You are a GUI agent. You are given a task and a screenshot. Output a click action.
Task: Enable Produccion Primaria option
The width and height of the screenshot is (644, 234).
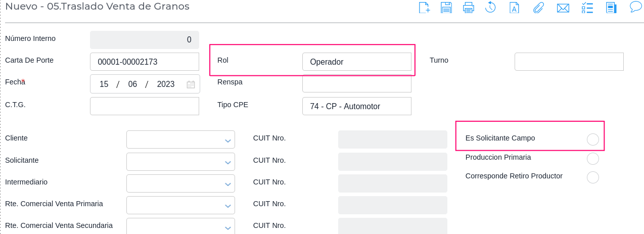(x=593, y=159)
